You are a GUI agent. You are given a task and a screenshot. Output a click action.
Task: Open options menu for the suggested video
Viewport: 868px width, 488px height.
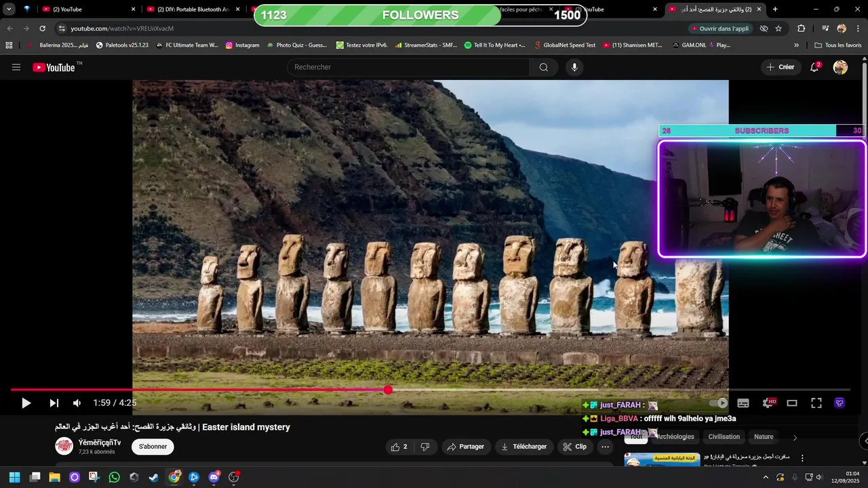(x=802, y=458)
